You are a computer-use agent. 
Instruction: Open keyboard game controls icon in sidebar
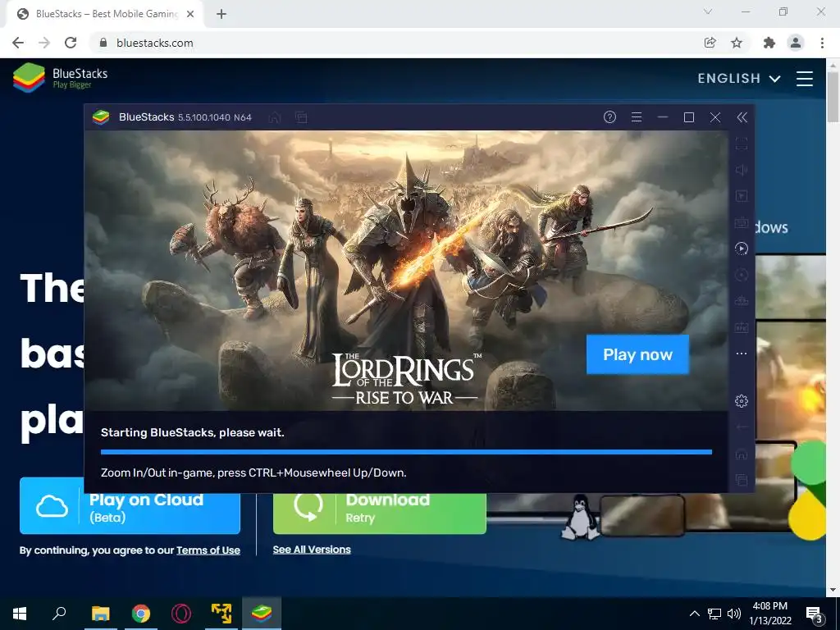[x=742, y=222]
